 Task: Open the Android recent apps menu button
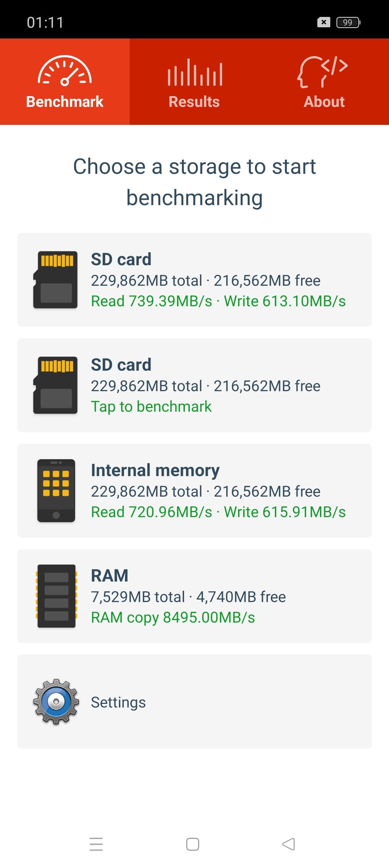coord(96,844)
